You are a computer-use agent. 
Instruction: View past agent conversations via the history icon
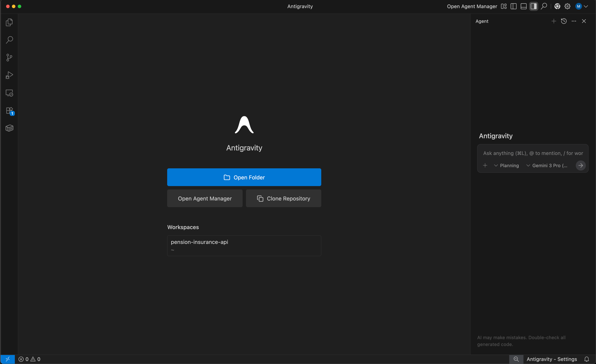click(564, 21)
